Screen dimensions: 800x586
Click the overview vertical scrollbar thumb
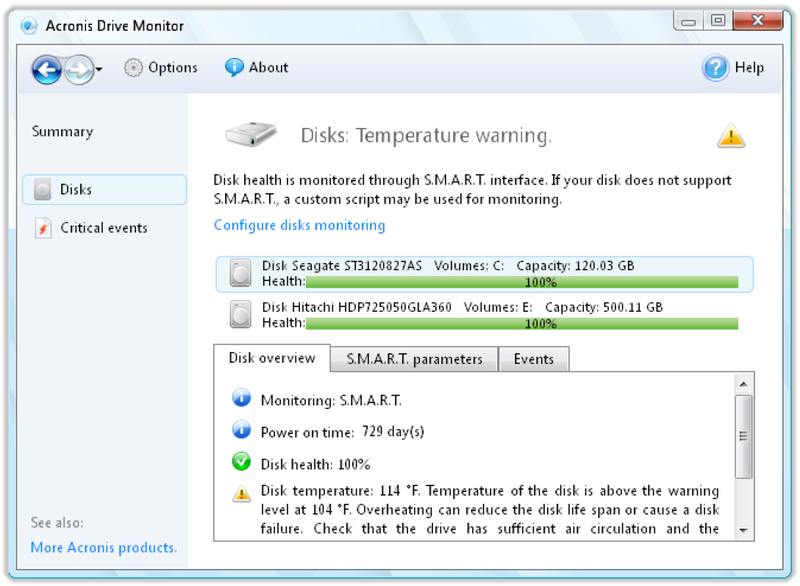point(743,437)
